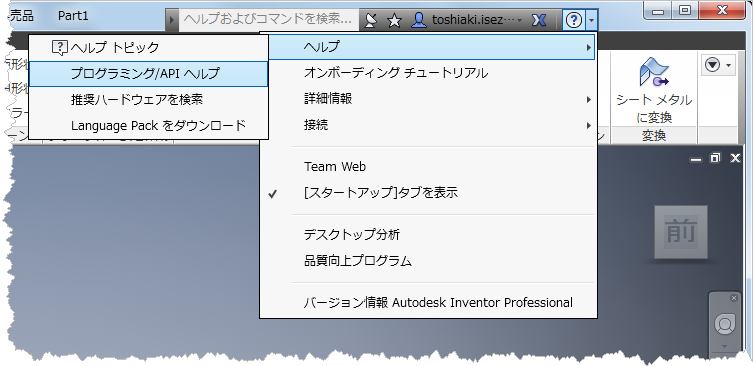The width and height of the screenshot is (753, 366).
Task: Restore the inner document window
Action: pos(715,158)
